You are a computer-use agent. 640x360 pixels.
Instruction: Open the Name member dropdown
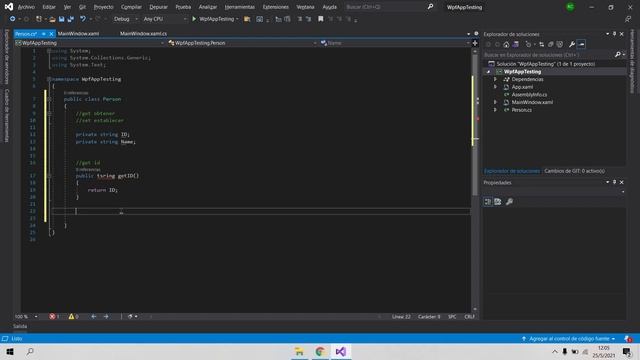(395, 43)
